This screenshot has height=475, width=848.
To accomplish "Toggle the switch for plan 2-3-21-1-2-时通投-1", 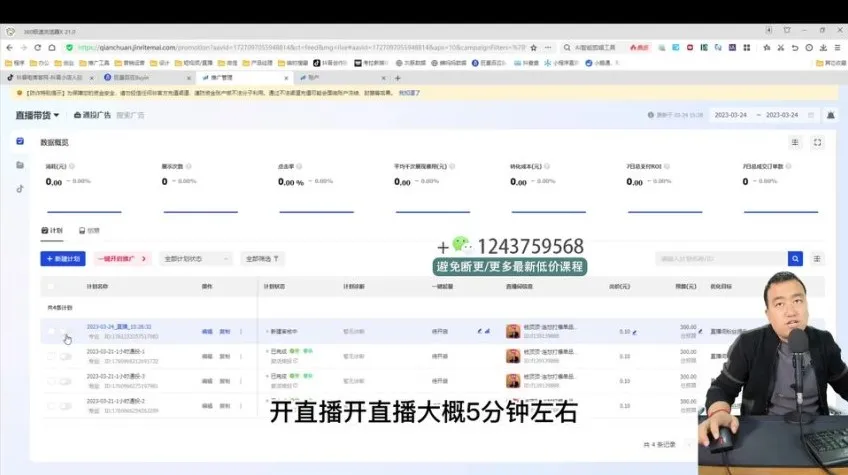I will tap(65, 355).
